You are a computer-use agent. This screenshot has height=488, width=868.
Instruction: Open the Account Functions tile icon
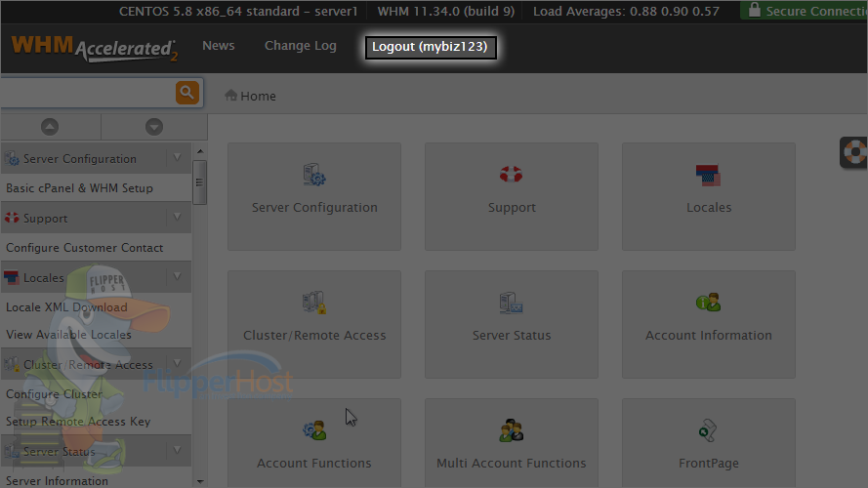coord(314,430)
